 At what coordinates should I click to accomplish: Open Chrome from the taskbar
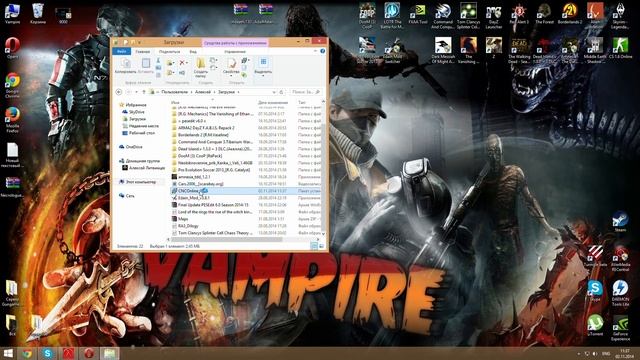click(27, 353)
